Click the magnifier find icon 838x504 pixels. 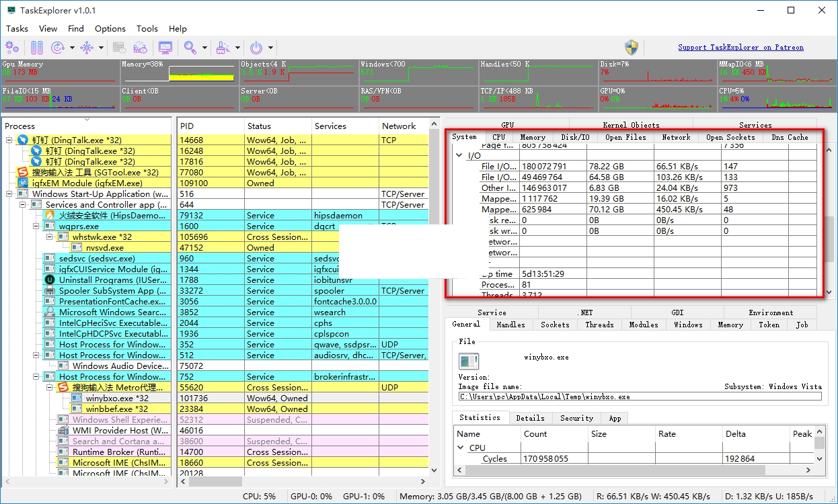click(x=190, y=48)
